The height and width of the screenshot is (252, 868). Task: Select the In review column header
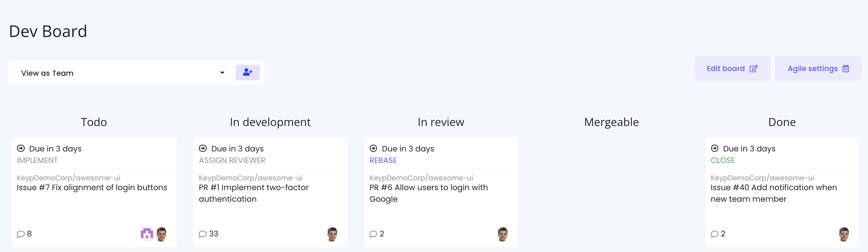441,122
